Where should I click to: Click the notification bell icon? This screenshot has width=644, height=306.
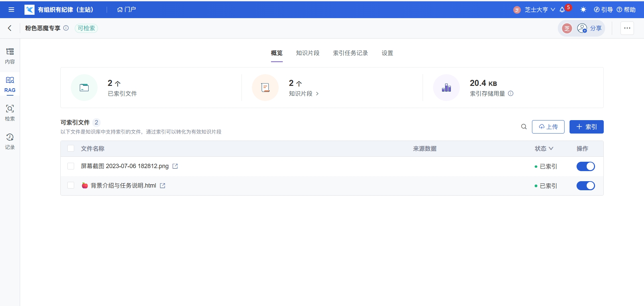point(562,10)
